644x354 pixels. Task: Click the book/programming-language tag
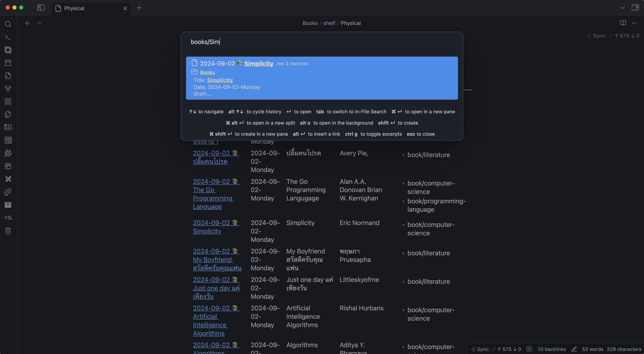[436, 205]
